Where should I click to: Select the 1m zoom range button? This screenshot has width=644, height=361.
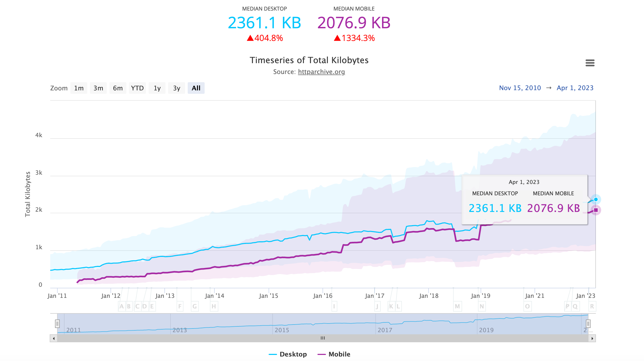coord(79,88)
